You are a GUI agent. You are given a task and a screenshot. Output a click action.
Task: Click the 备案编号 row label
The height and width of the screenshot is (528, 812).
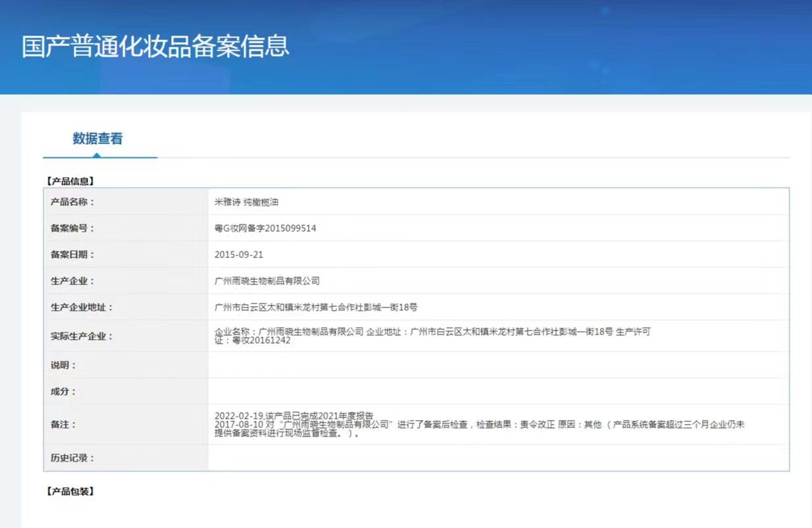coord(72,228)
